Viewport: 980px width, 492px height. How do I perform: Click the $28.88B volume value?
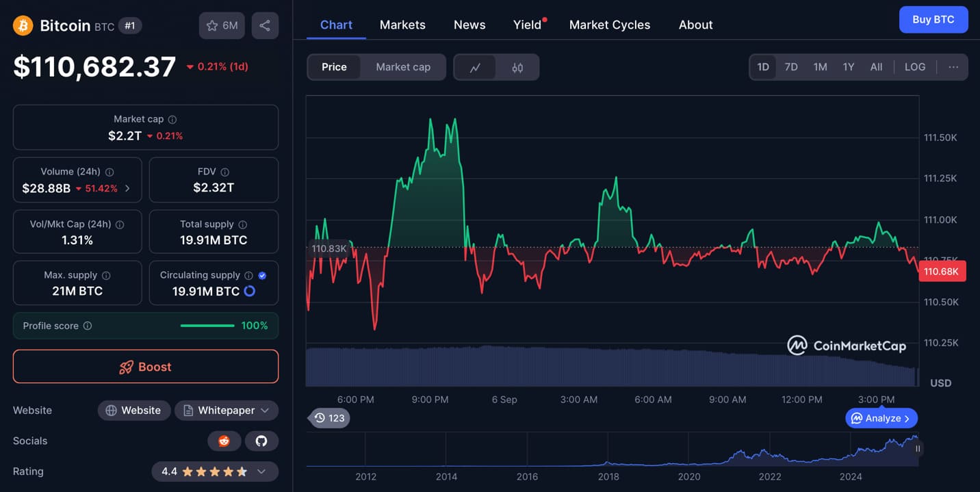point(46,188)
